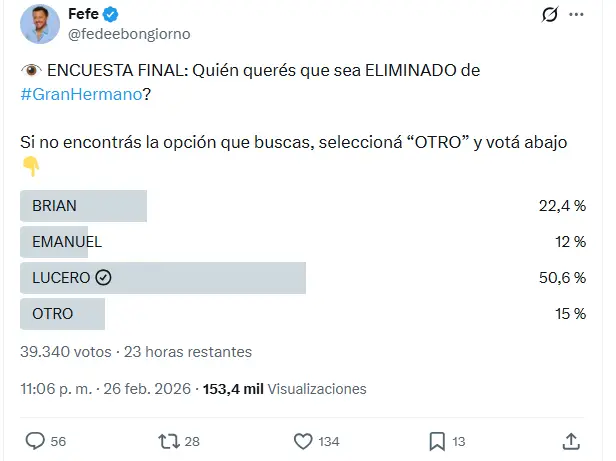This screenshot has height=461, width=616.
Task: Bookmark this post
Action: point(437,440)
